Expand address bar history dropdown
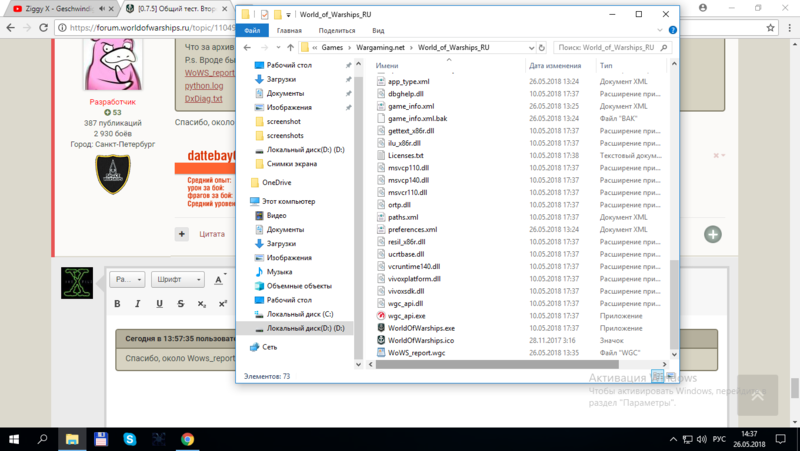 tap(532, 47)
